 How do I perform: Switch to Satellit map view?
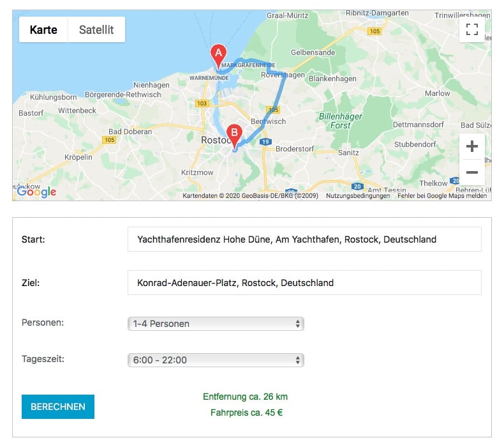[x=96, y=29]
